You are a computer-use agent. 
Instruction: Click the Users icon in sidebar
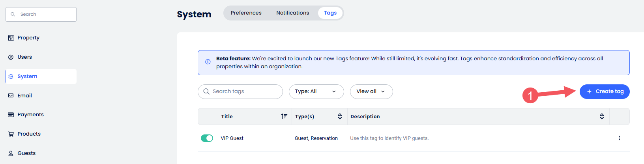(x=11, y=57)
